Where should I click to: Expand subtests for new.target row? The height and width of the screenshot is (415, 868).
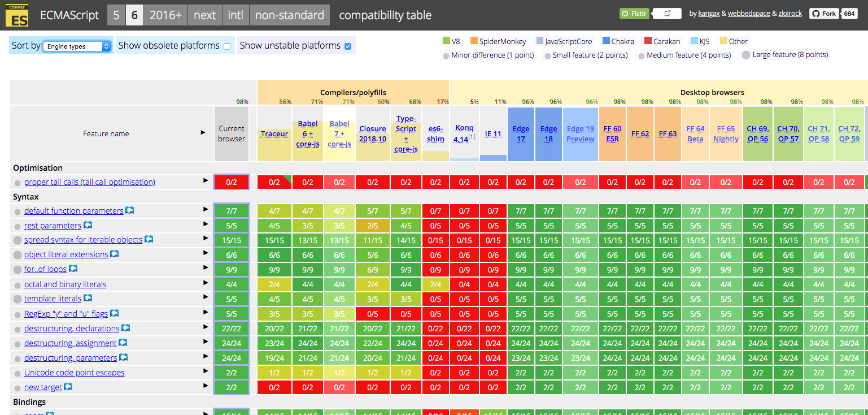(206, 386)
